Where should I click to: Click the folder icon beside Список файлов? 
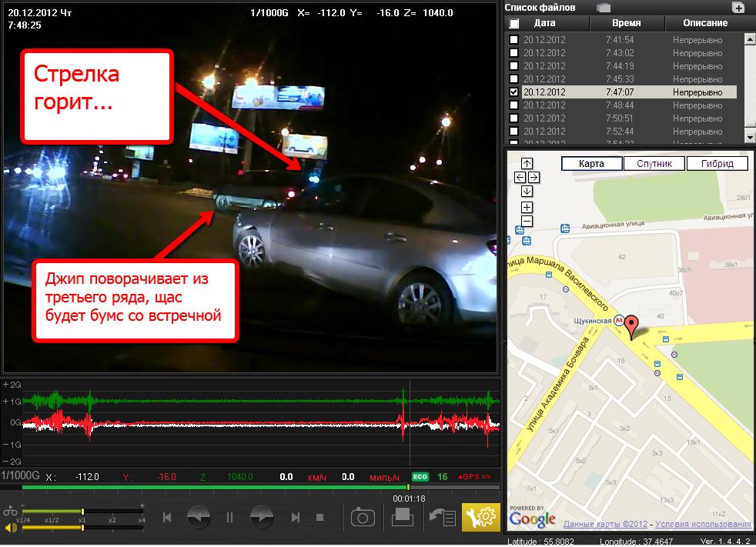(x=604, y=8)
